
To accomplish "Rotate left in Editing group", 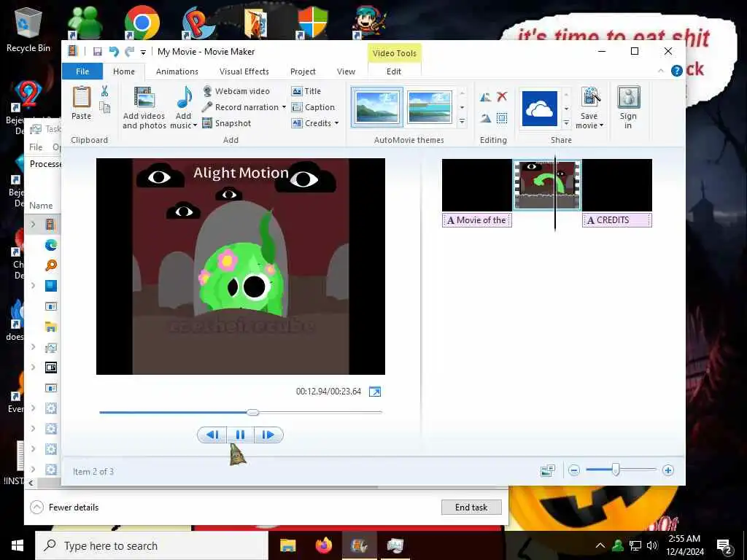I will (x=485, y=97).
